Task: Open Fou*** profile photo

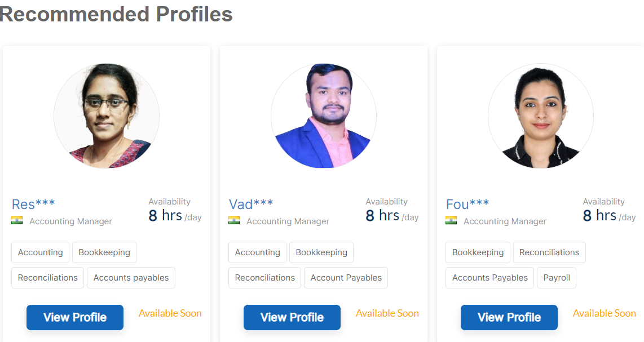Action: click(x=541, y=116)
